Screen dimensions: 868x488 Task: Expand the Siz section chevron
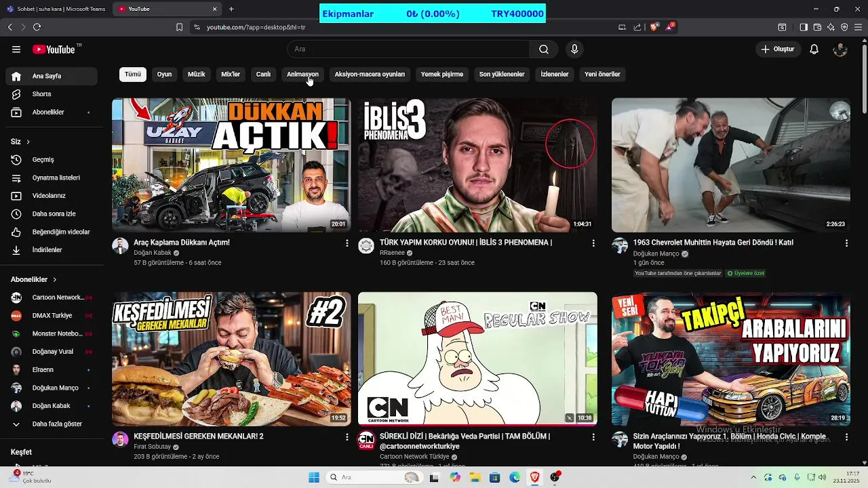(28, 142)
